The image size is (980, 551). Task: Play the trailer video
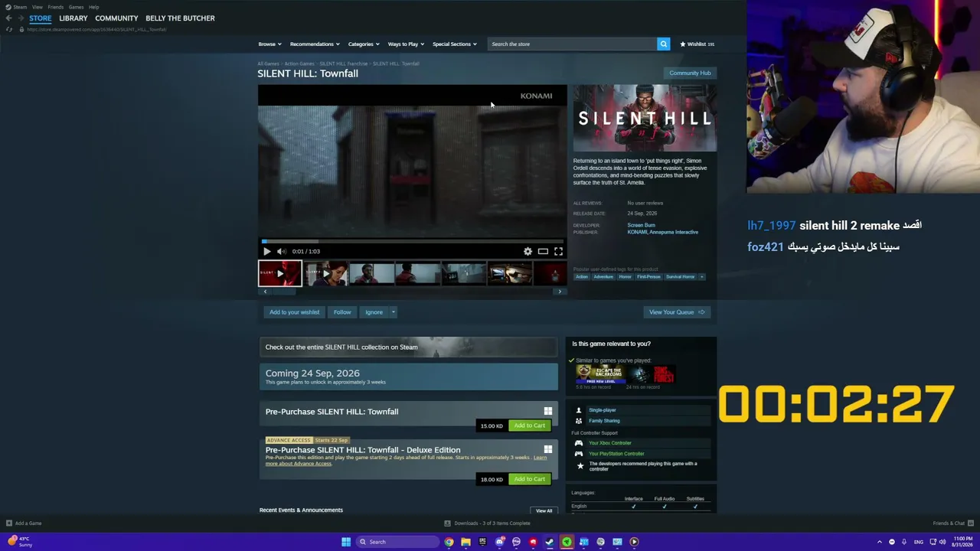click(x=266, y=251)
